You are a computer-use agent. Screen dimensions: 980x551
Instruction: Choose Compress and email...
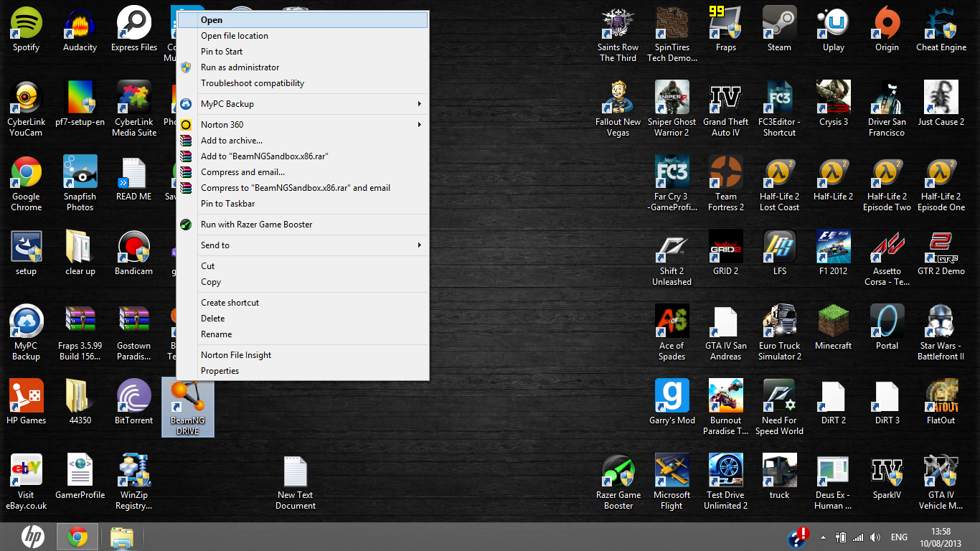pos(302,172)
